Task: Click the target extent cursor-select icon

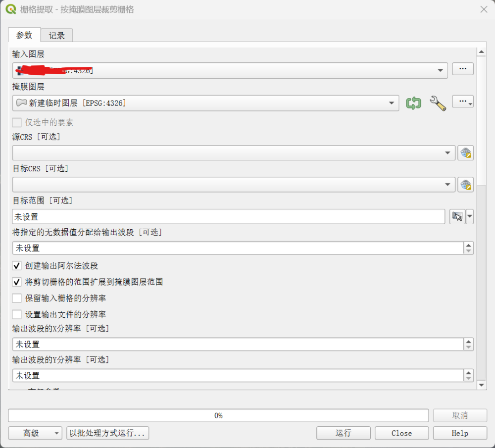Action: (457, 217)
